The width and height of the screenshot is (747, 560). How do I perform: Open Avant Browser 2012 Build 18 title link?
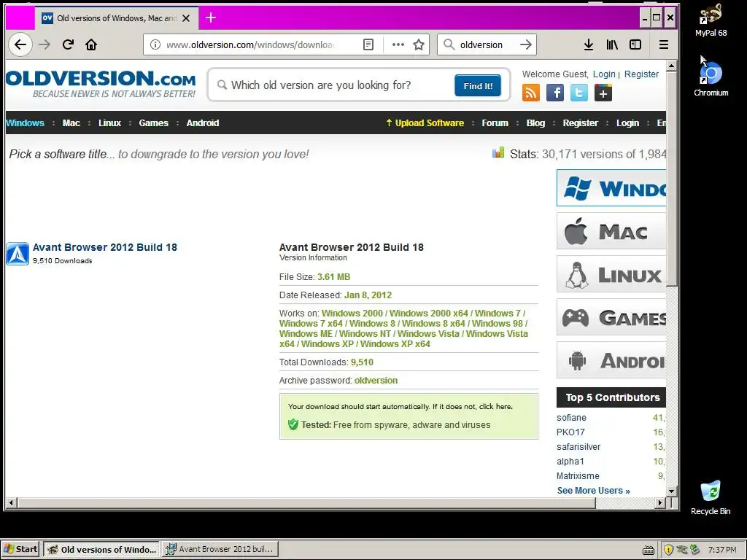[x=105, y=247]
